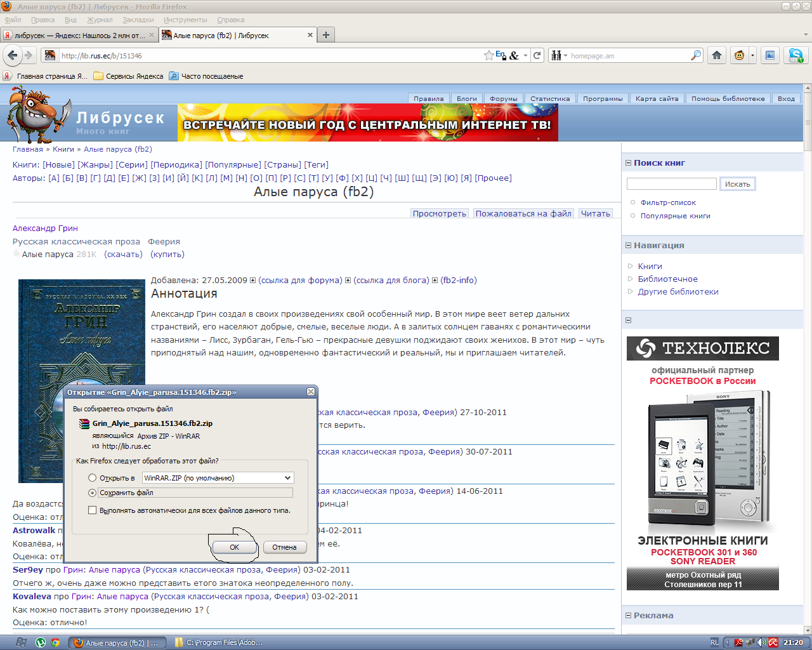Open the WinRAR.ZIP application dropdown
The width and height of the screenshot is (812, 650).
click(x=218, y=478)
